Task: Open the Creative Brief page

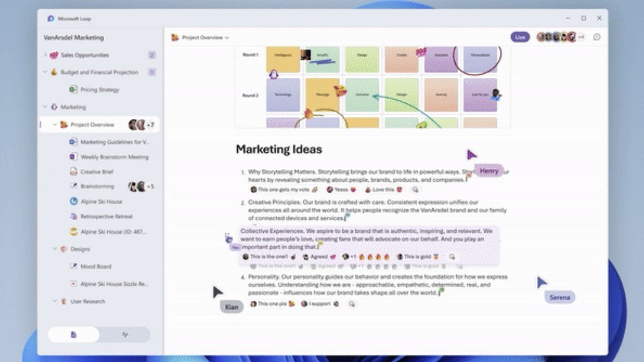Action: 97,171
